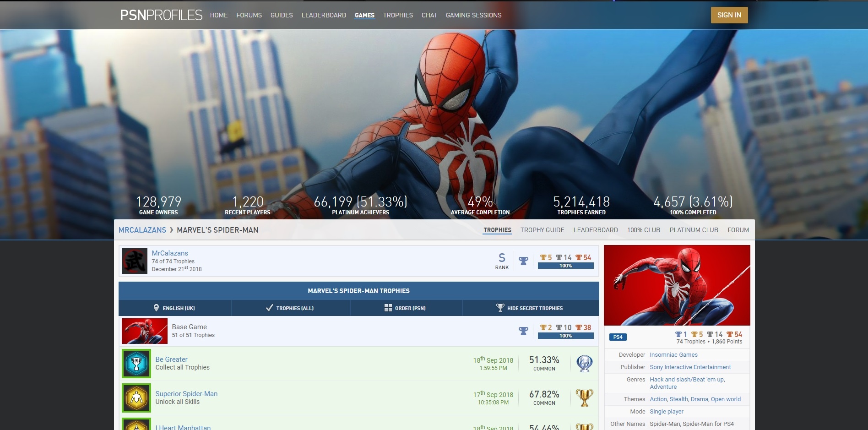Open the Trophies (All) filter dropdown

pyautogui.click(x=291, y=308)
